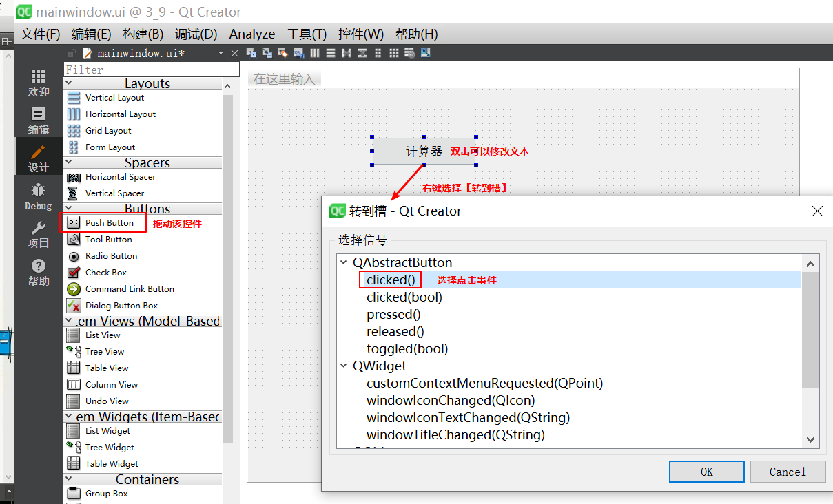Collapse the Spacers category
The width and height of the screenshot is (833, 504).
pos(69,162)
